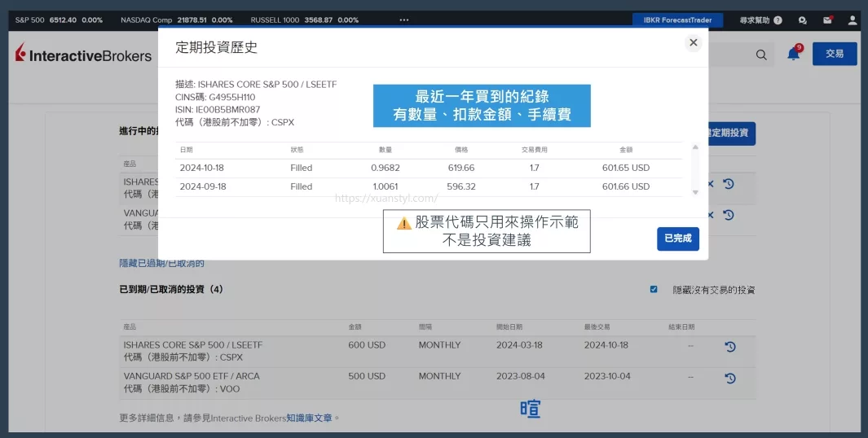The width and height of the screenshot is (868, 438).
Task: View history icon for expired CSPX investment
Action: pyautogui.click(x=730, y=347)
